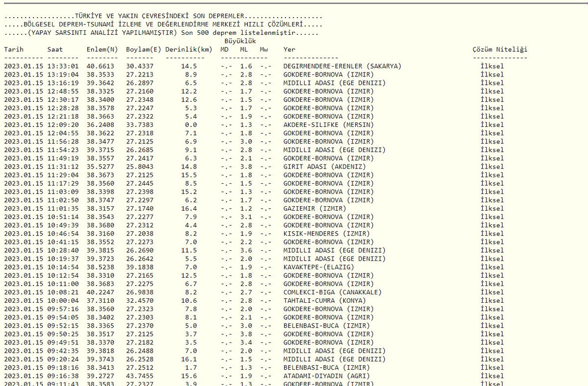
Task: Select the COMLEKCI-BIGA (CANAKKALE) location entry
Action: (x=332, y=292)
